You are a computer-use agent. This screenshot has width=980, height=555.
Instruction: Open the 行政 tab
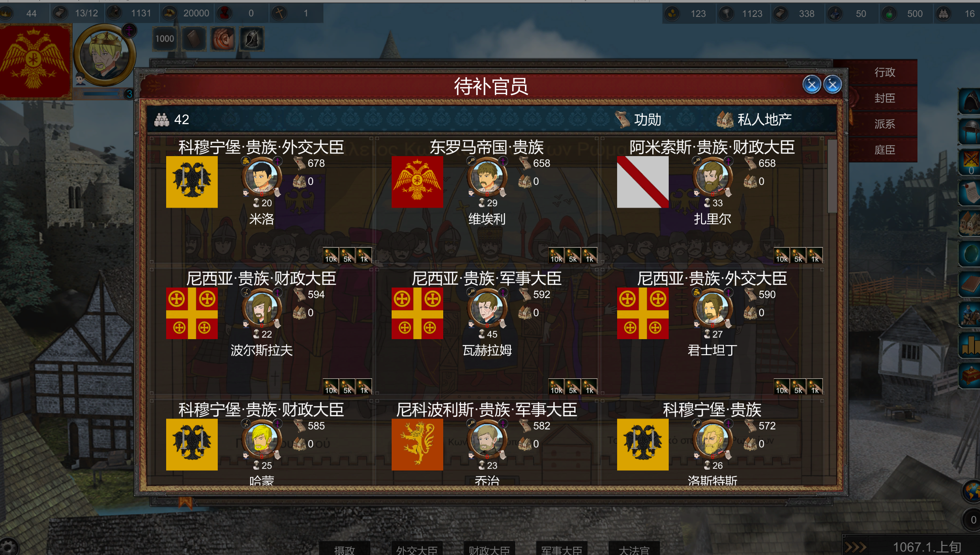pyautogui.click(x=885, y=72)
